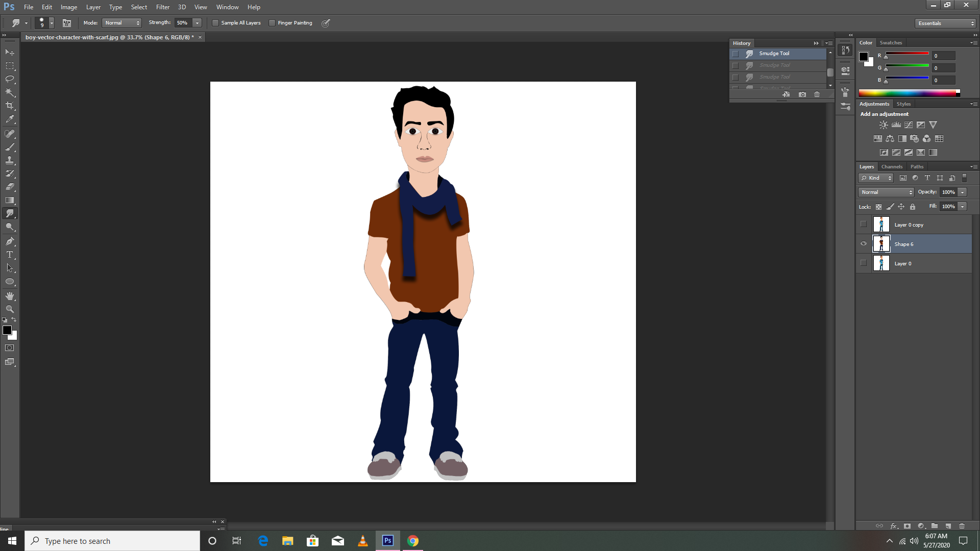Screen dimensions: 980x551
Task: Show the Layer 0 copy layer
Action: pyautogui.click(x=864, y=224)
